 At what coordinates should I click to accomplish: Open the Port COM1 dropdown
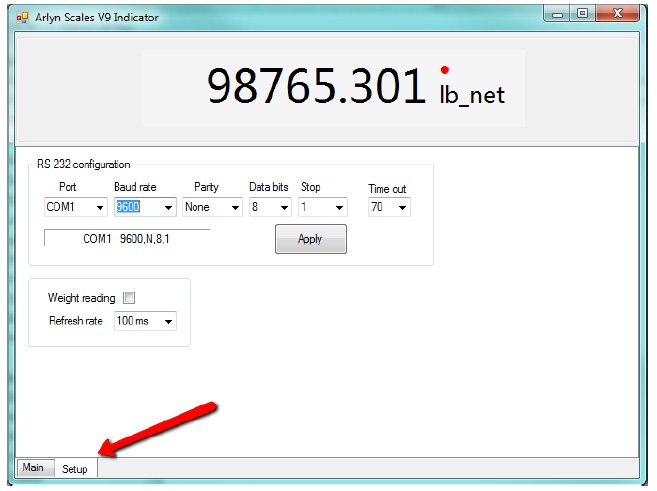[76, 207]
